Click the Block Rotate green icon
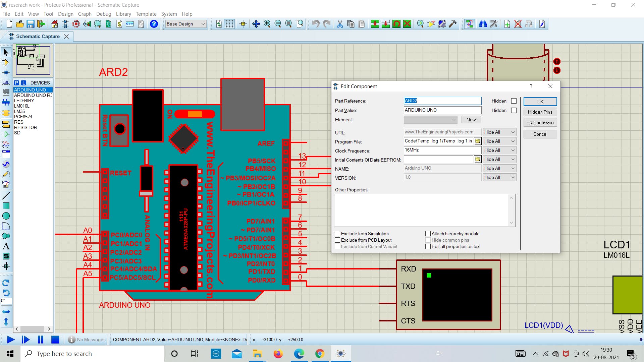Viewport: 644px width, 362px height. tap(396, 24)
